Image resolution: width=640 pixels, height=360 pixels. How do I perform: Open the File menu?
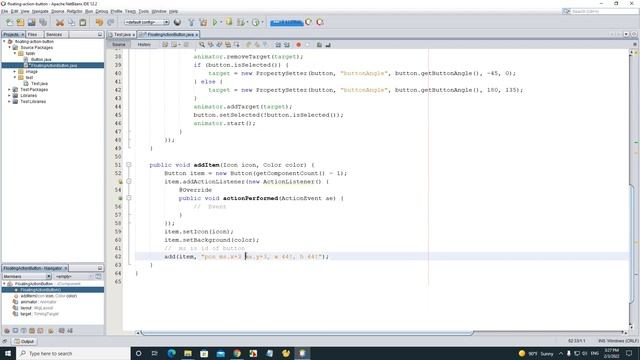[4, 11]
